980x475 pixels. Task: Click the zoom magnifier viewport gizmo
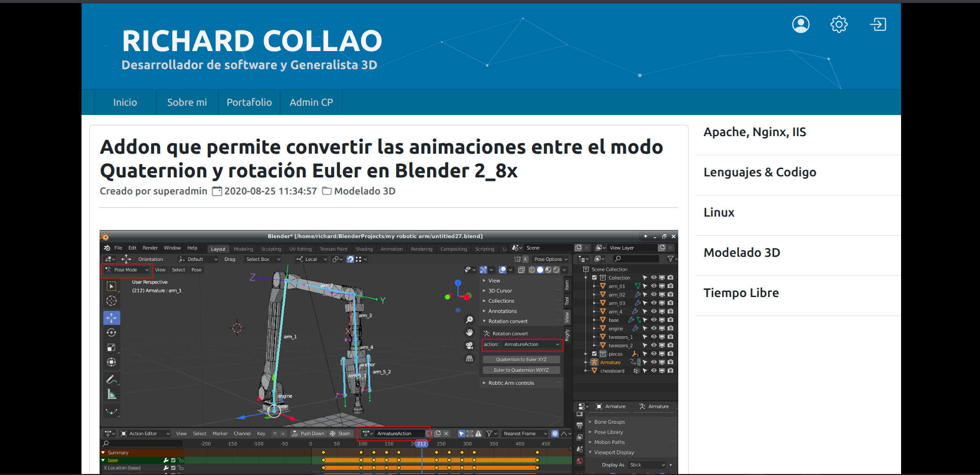click(469, 320)
